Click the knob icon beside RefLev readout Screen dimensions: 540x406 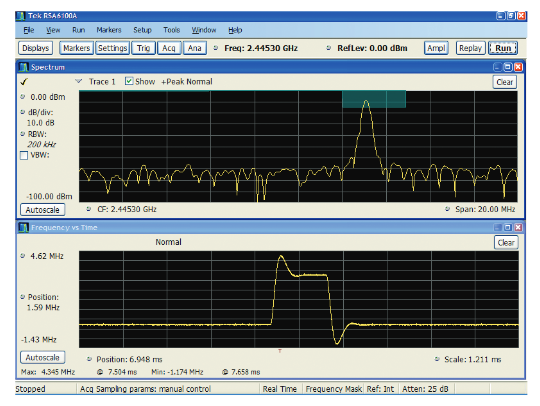tap(329, 48)
